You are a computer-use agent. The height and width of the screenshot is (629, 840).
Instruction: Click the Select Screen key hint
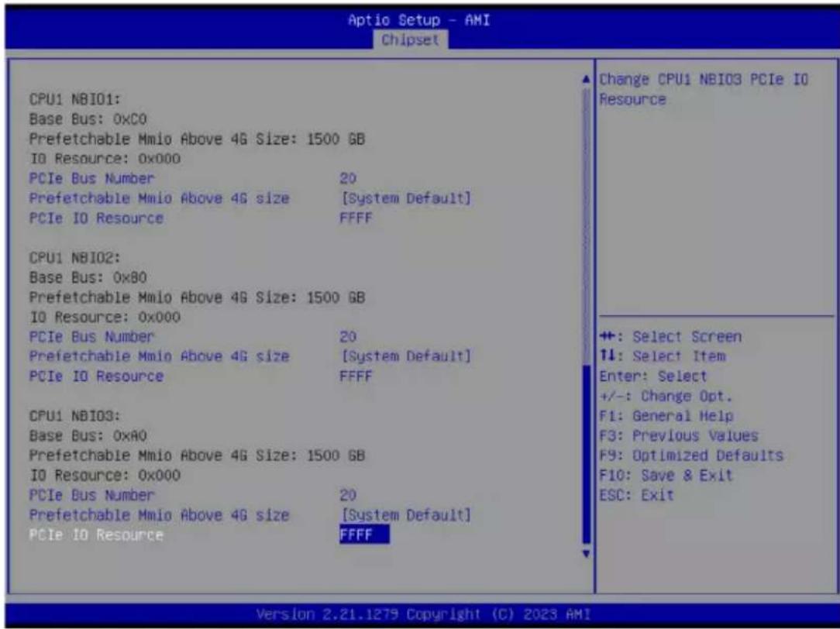[x=670, y=337]
